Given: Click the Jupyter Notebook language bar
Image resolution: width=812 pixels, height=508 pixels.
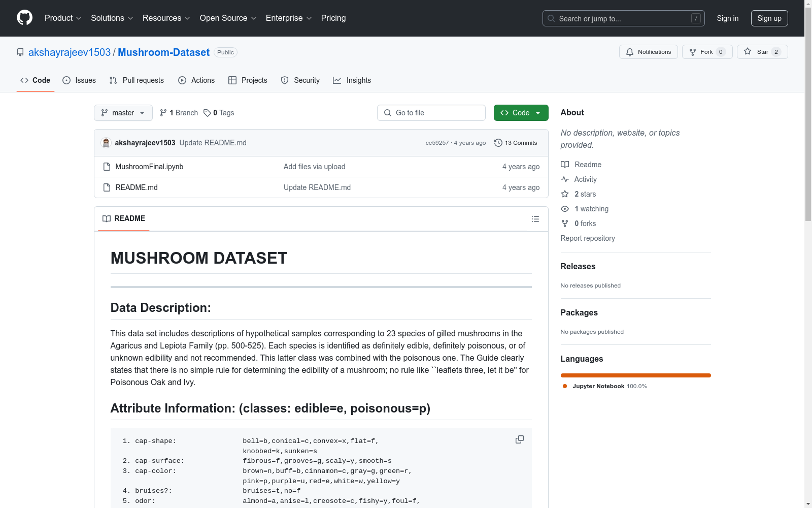Looking at the screenshot, I should (x=635, y=375).
